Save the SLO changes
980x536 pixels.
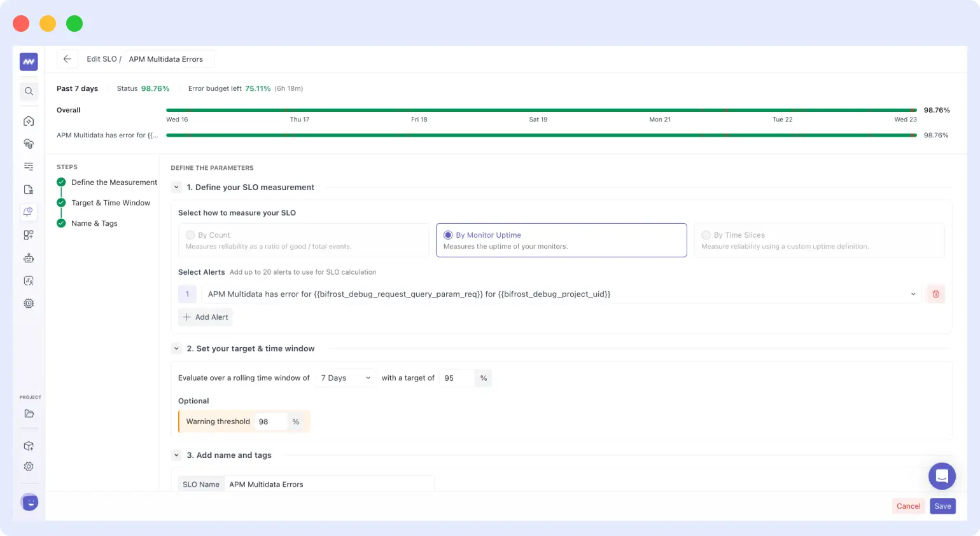point(942,506)
